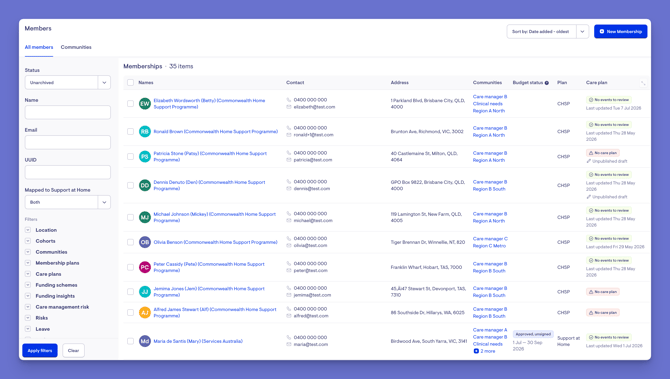Click the phone icon for Elizabeth Wordsworth
This screenshot has width=670, height=379.
(x=289, y=100)
